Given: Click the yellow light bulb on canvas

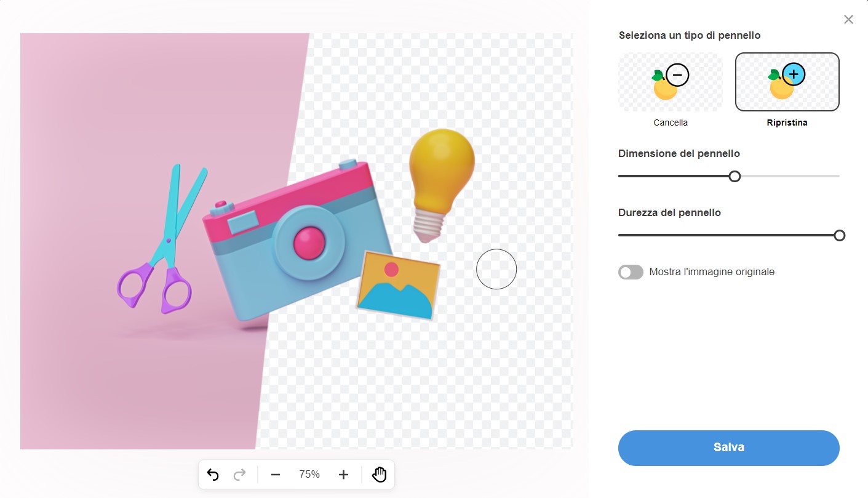Looking at the screenshot, I should coord(440,166).
